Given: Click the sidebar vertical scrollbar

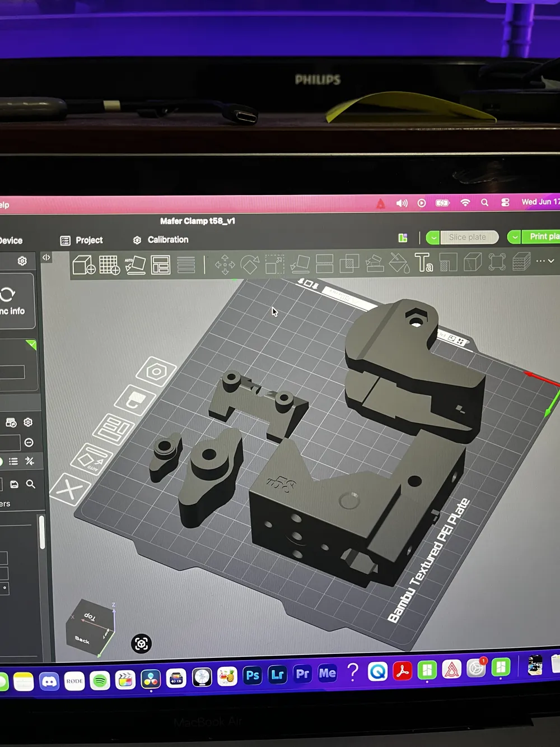Looking at the screenshot, I should [42, 532].
